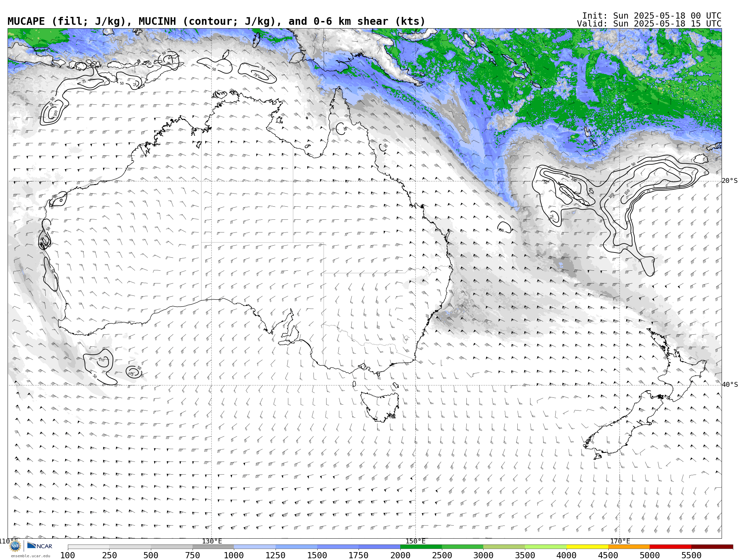Click the Valid Sun 2025-05-18 15 UTC text
744x560 pixels.
pos(649,24)
